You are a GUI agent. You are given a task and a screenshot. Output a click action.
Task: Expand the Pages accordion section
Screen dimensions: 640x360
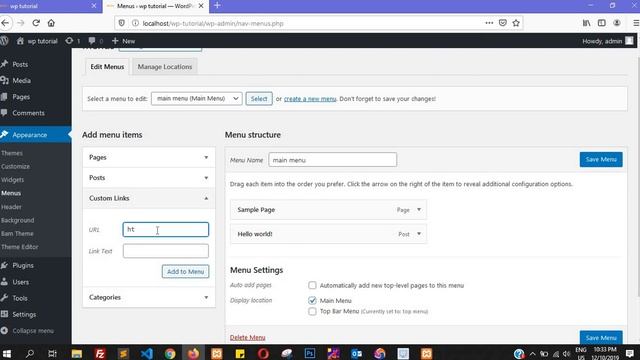point(149,157)
